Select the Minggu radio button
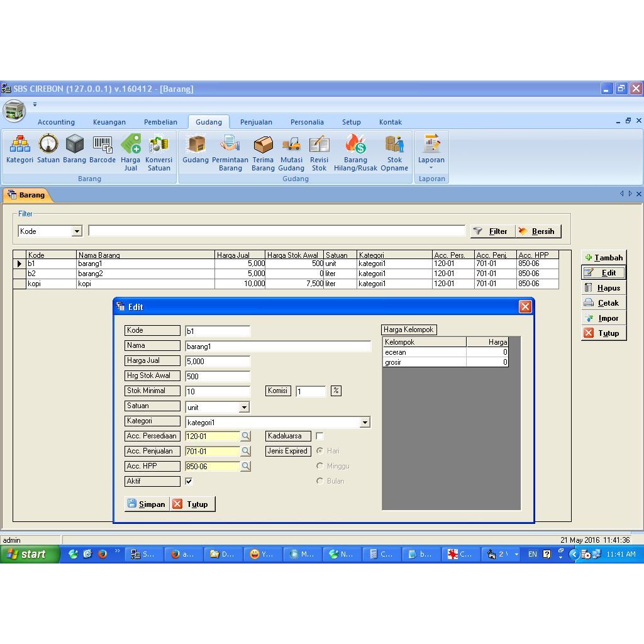 tap(320, 465)
